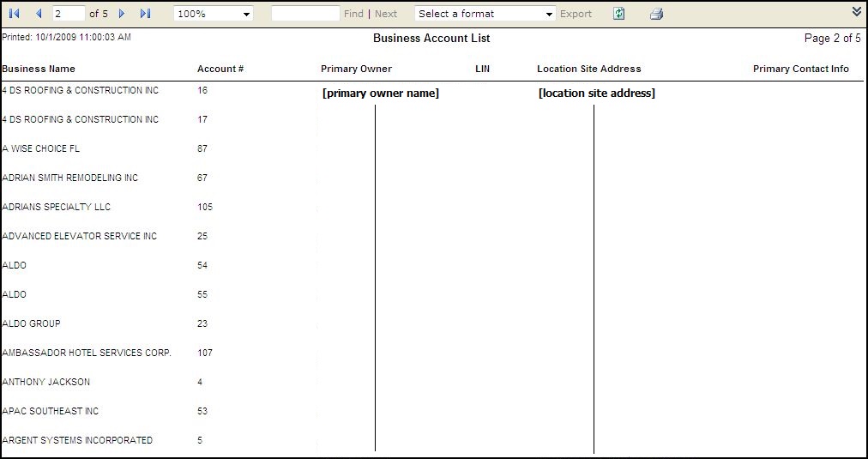868x459 pixels.
Task: Click the Location Site Address header
Action: click(x=588, y=69)
